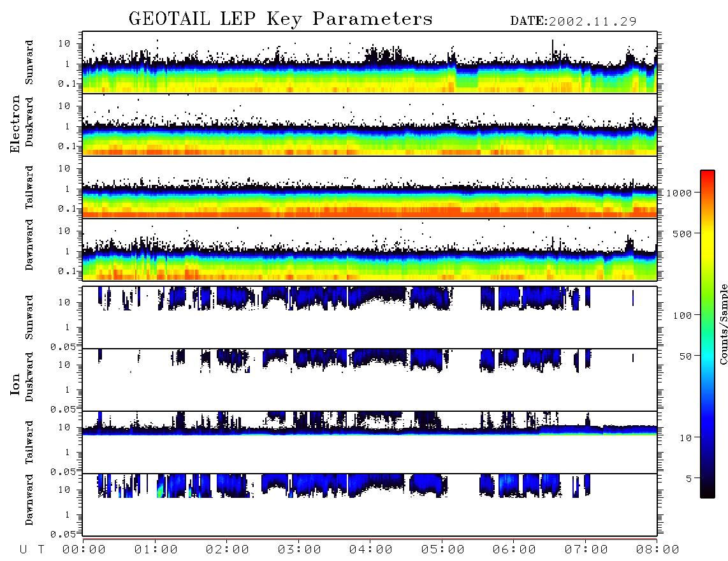Click the "02:00" time tick label

point(228,550)
